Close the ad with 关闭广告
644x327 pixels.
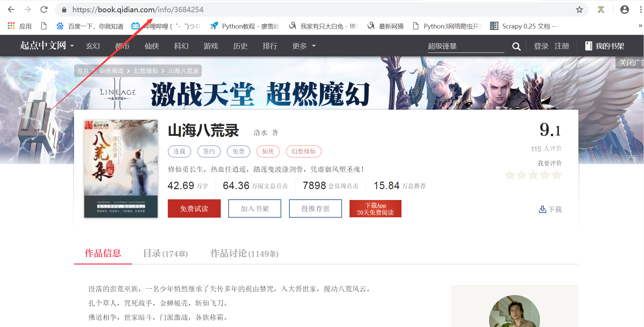[x=630, y=63]
